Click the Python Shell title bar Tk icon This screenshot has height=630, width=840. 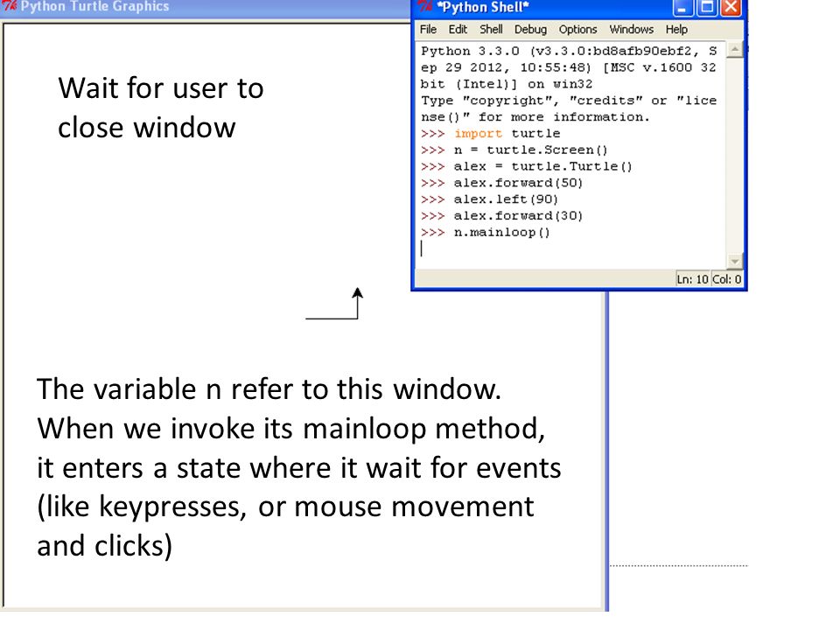point(425,6)
